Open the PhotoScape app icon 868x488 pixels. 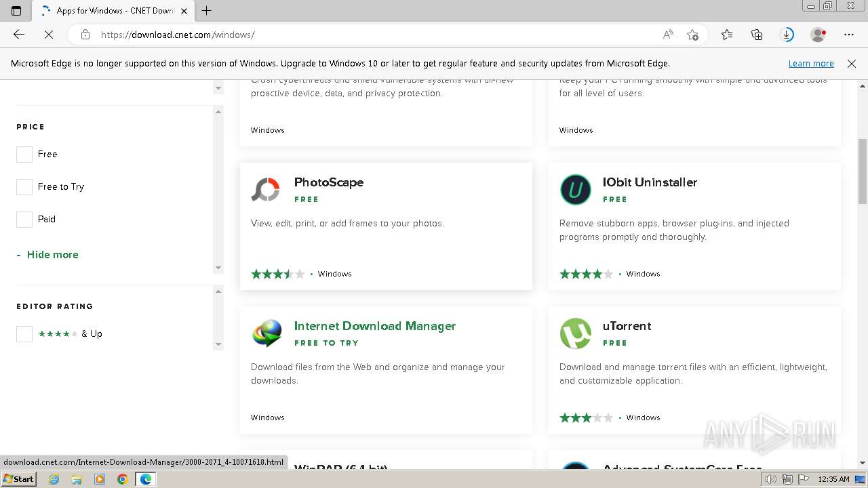265,190
